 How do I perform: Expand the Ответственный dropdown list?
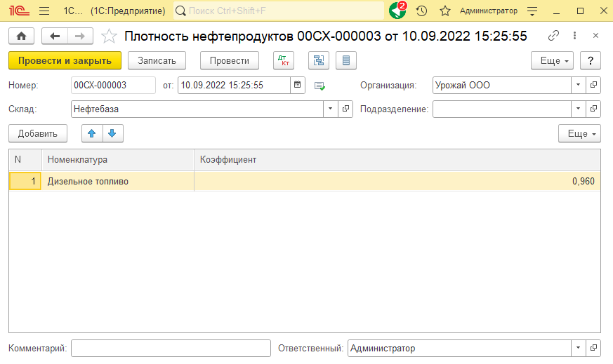click(578, 349)
